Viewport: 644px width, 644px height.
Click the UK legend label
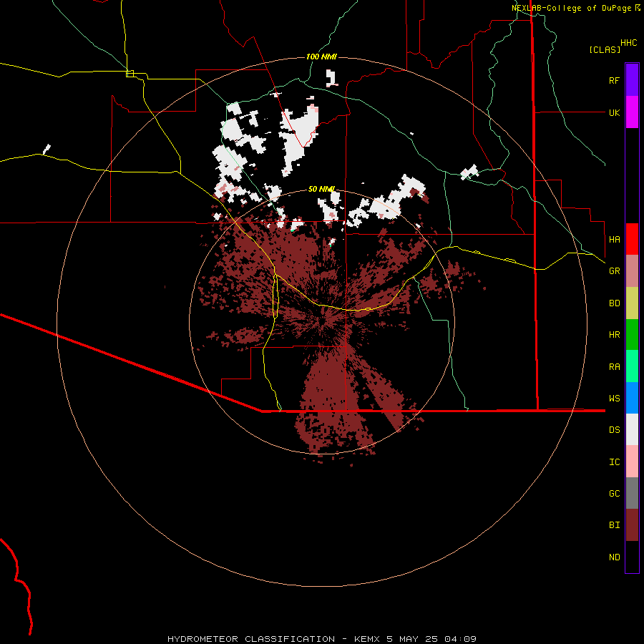tap(614, 112)
